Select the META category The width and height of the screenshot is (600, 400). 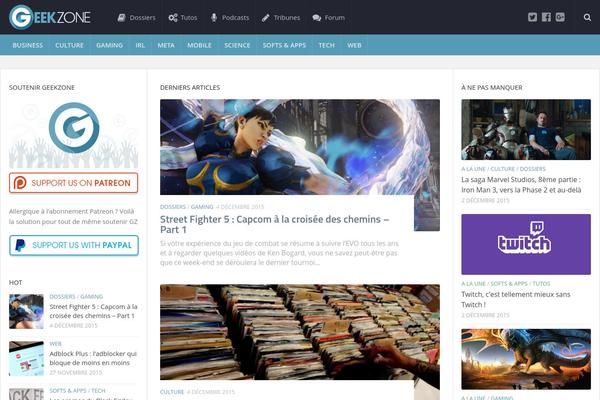166,45
